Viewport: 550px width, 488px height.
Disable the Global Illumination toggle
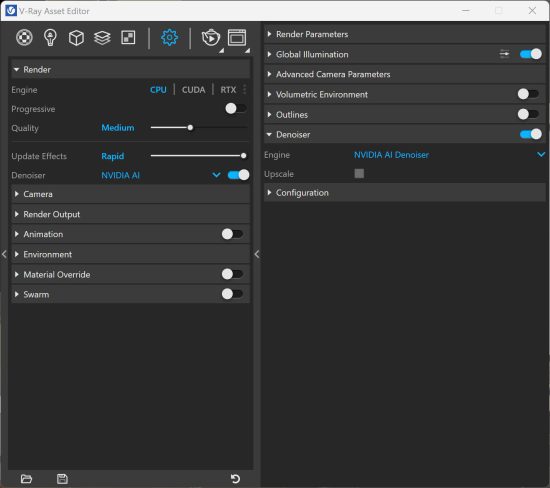tap(531, 54)
